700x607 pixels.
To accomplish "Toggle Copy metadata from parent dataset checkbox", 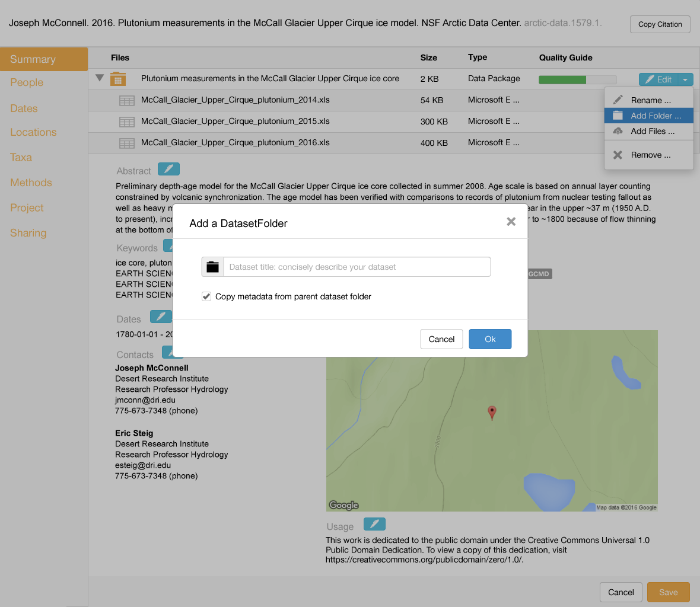I will 206,296.
